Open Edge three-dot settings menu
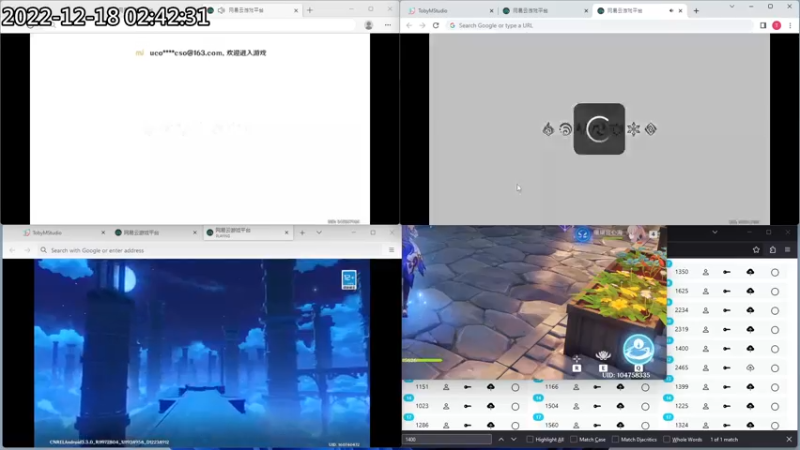This screenshot has width=800, height=450. [x=388, y=25]
